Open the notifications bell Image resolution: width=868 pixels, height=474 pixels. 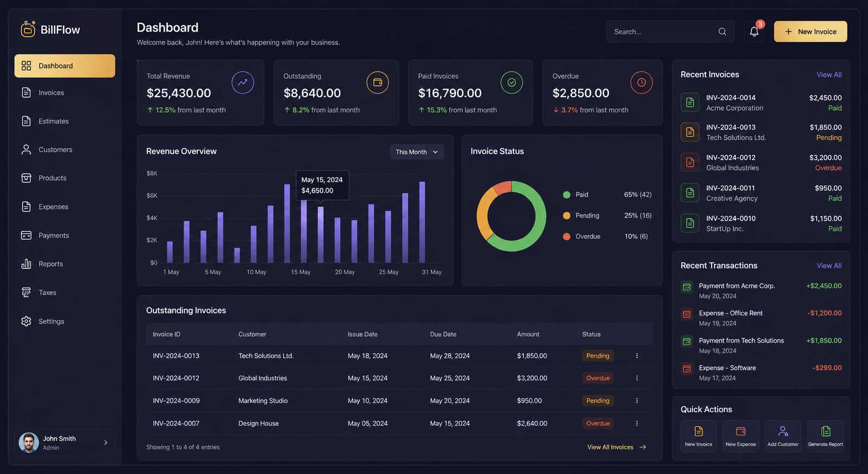click(754, 31)
